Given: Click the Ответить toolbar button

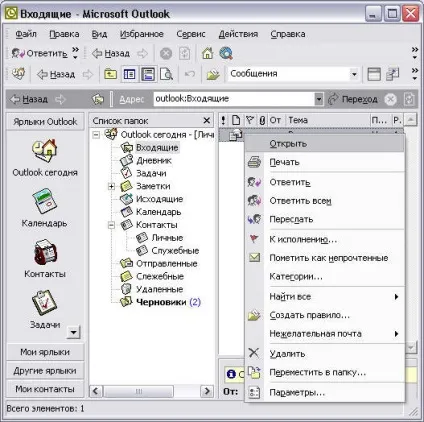Looking at the screenshot, I should click(39, 53).
